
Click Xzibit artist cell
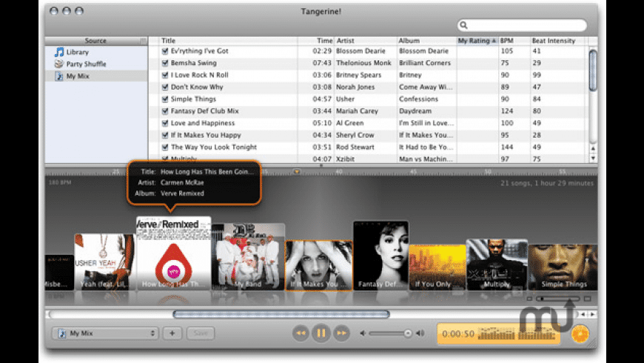pos(345,159)
